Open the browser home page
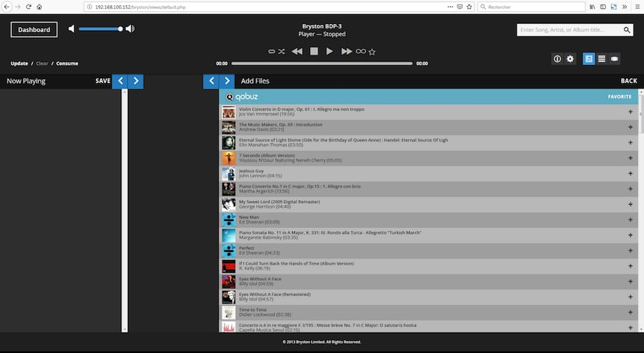The height and width of the screenshot is (353, 644). point(40,7)
